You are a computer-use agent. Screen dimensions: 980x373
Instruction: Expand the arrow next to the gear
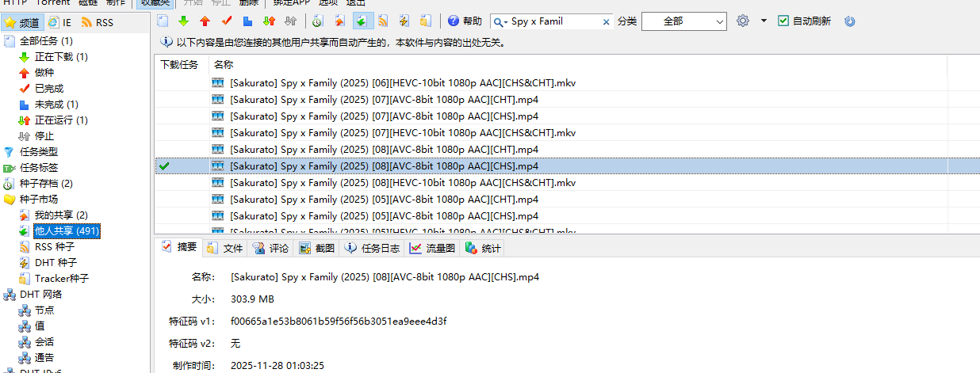coord(764,21)
